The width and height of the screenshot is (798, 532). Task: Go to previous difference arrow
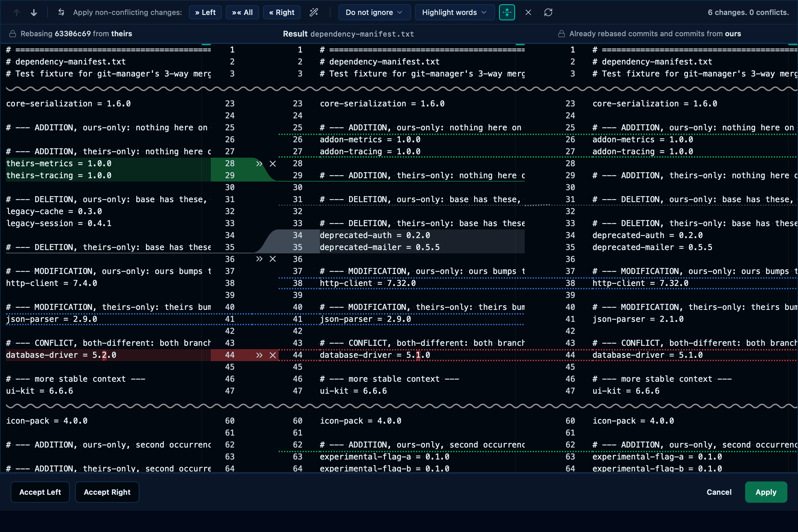coord(16,13)
